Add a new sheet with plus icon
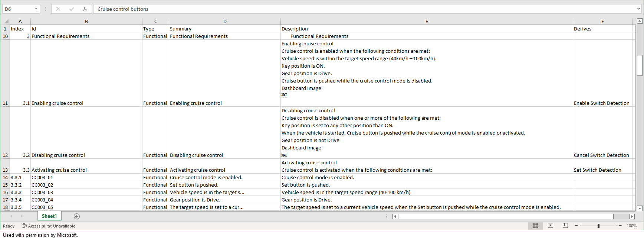 click(77, 216)
